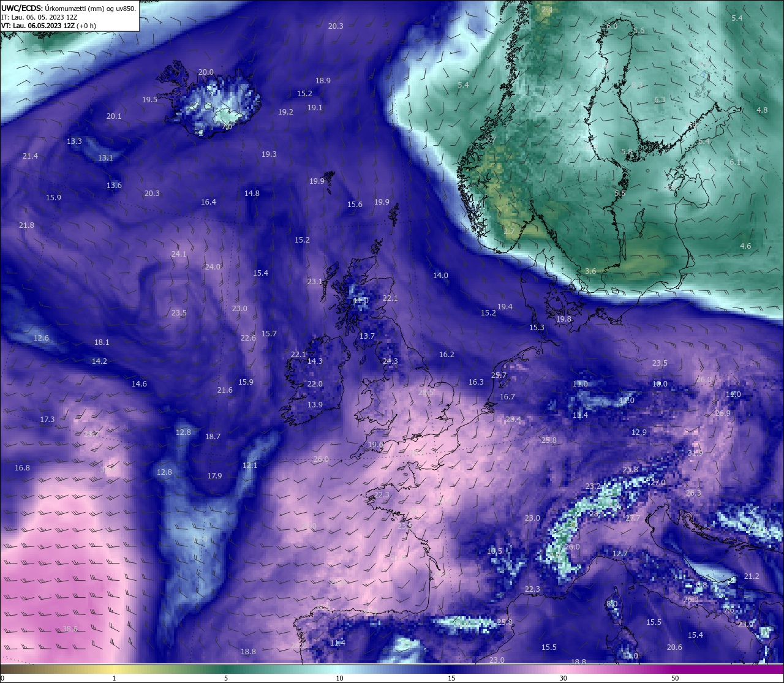The image size is (784, 683).
Task: Click the 4.6 value at right edge
Action: [x=745, y=246]
